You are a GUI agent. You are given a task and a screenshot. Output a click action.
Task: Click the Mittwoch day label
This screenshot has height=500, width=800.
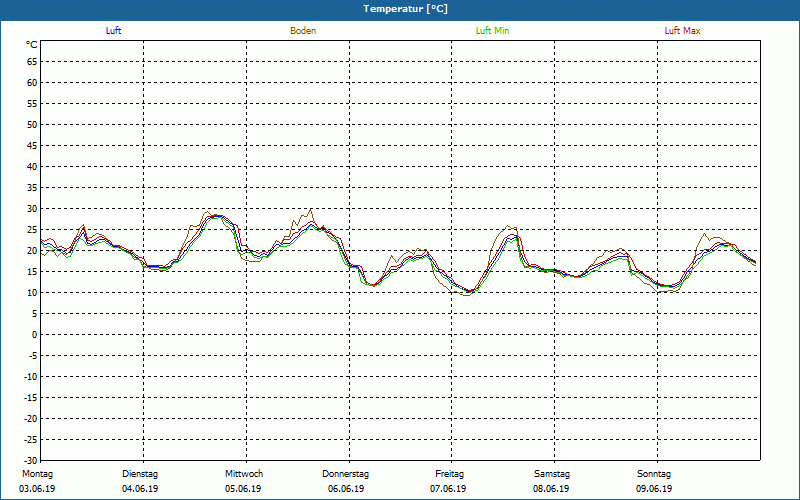[244, 474]
